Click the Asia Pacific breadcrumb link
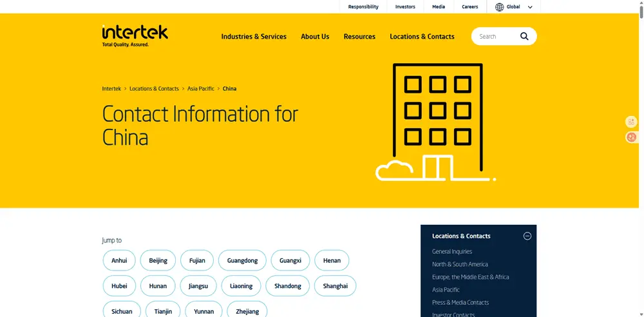The height and width of the screenshot is (317, 644). pyautogui.click(x=201, y=88)
